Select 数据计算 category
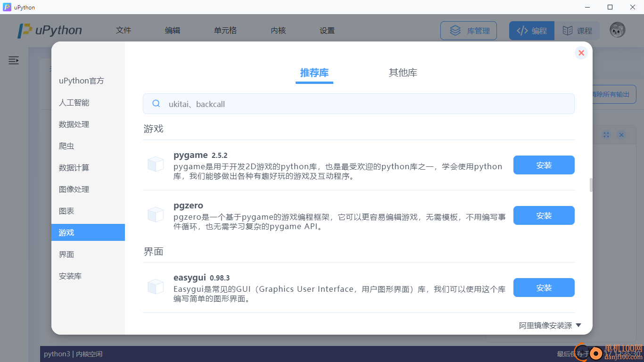This screenshot has height=362, width=644. pyautogui.click(x=88, y=167)
